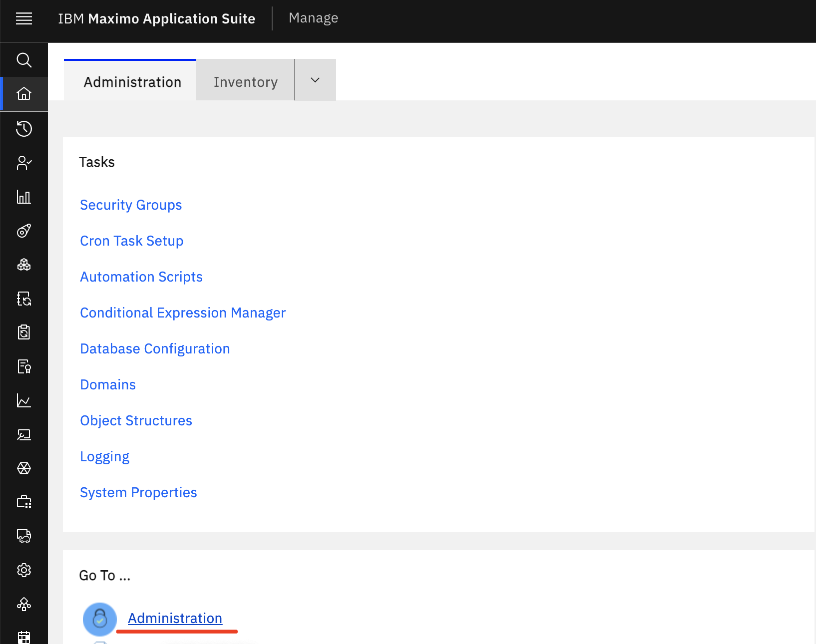This screenshot has height=644, width=816.
Task: Click the Tasks section heading
Action: coord(97,162)
